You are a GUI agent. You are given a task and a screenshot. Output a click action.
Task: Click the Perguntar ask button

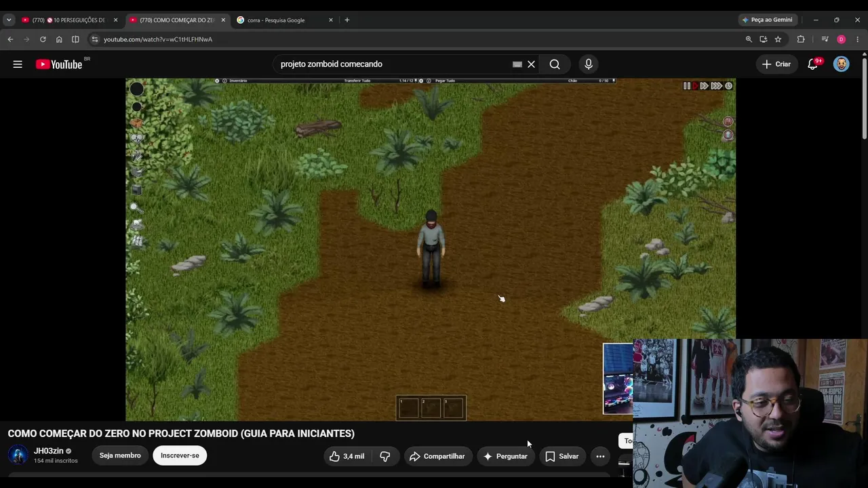[x=505, y=456]
